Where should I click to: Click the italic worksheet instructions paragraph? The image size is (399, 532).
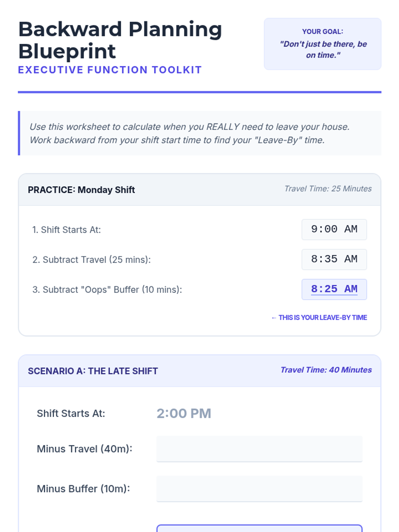tap(190, 133)
